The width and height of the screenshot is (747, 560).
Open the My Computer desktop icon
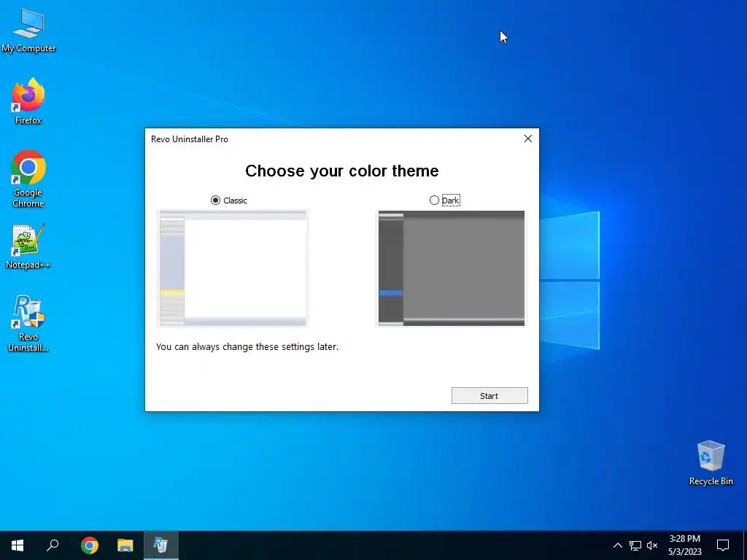click(28, 31)
